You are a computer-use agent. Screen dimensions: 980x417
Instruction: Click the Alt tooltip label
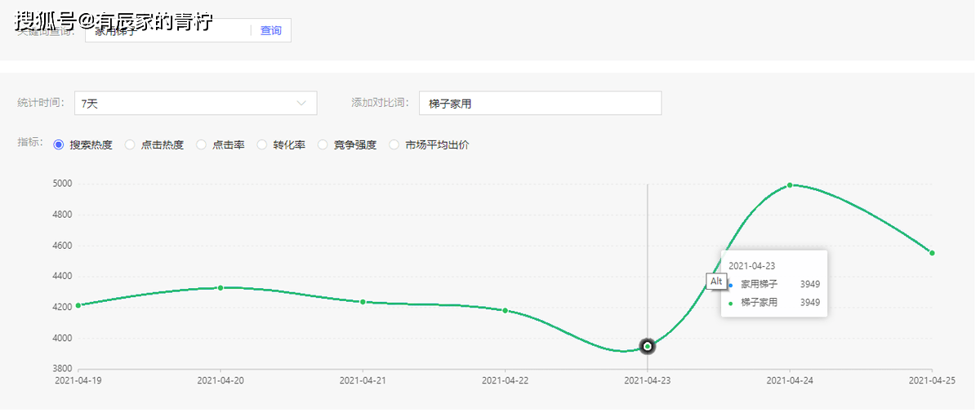pos(716,282)
